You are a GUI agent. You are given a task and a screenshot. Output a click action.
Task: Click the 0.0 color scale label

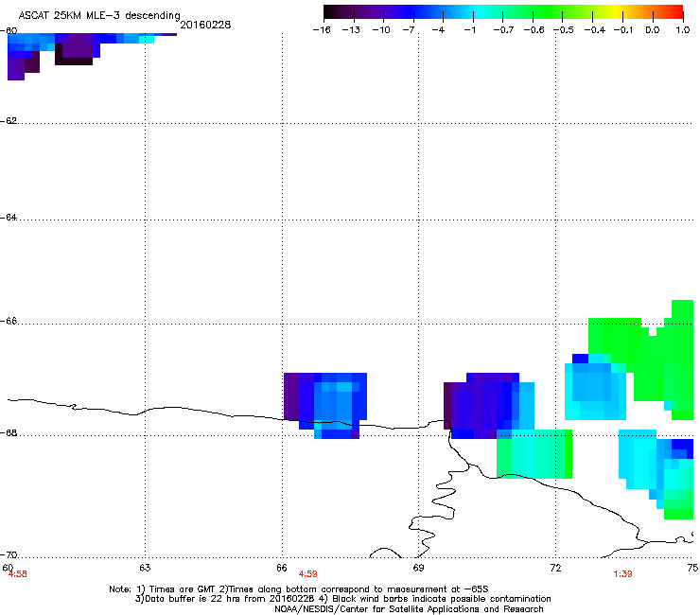point(653,30)
